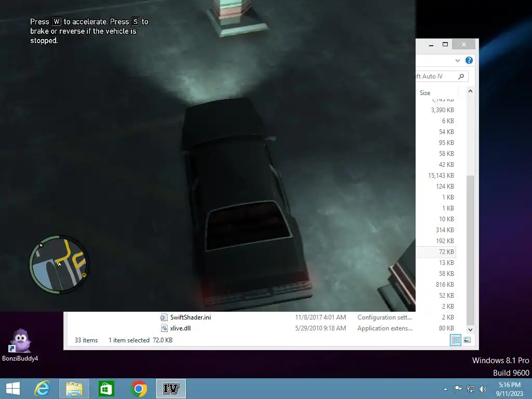Viewport: 532px width, 399px height.
Task: Click search magnifier in Explorer search box
Action: 461,76
